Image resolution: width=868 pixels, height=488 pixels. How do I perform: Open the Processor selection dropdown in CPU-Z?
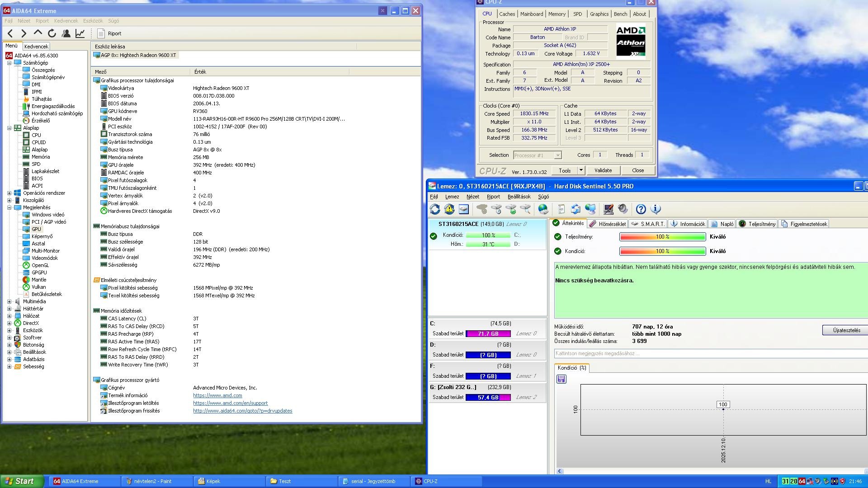[x=557, y=155]
